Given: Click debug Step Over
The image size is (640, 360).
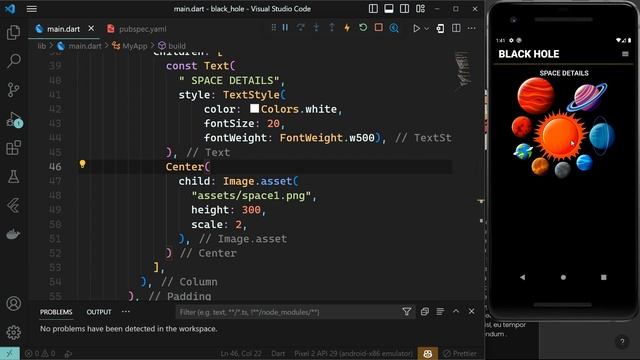Looking at the screenshot, I should [x=301, y=28].
